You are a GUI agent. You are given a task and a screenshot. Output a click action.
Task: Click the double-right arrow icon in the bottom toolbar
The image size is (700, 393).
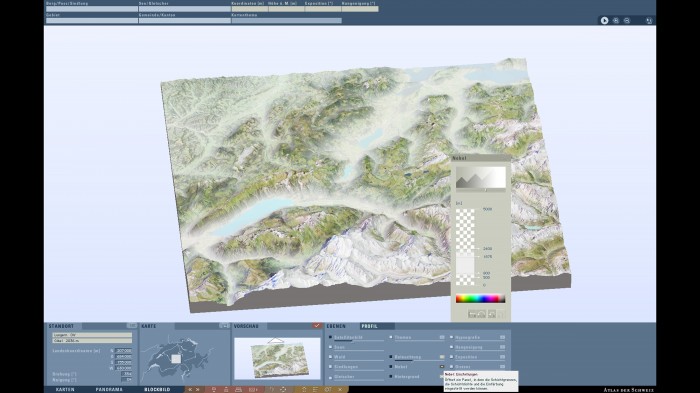[x=197, y=389]
